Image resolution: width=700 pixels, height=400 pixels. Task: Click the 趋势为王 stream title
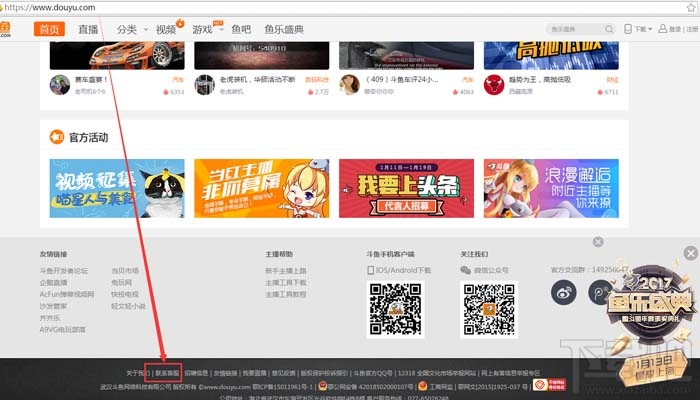(x=540, y=79)
